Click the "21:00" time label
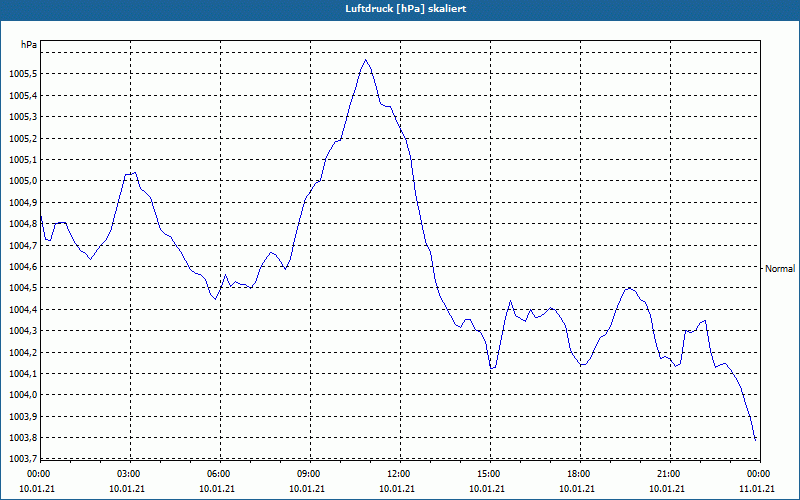The image size is (800, 500). pyautogui.click(x=668, y=474)
